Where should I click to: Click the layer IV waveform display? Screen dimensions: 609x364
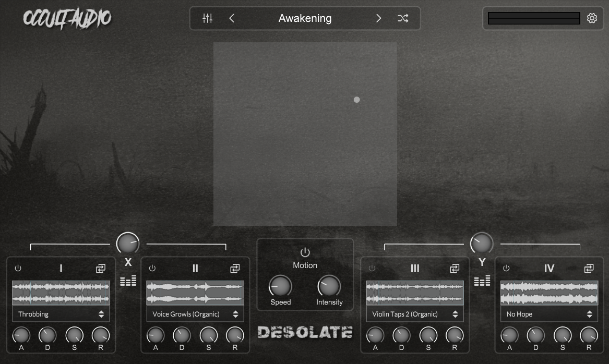coord(549,293)
